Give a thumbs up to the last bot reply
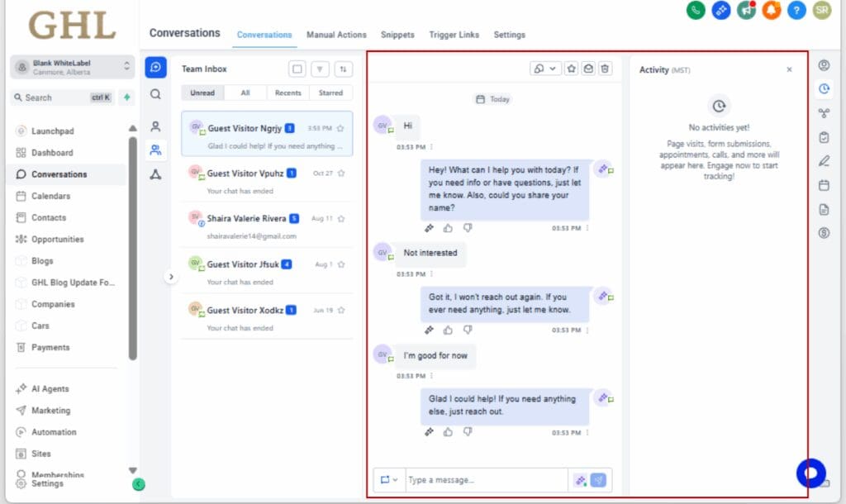 [448, 431]
